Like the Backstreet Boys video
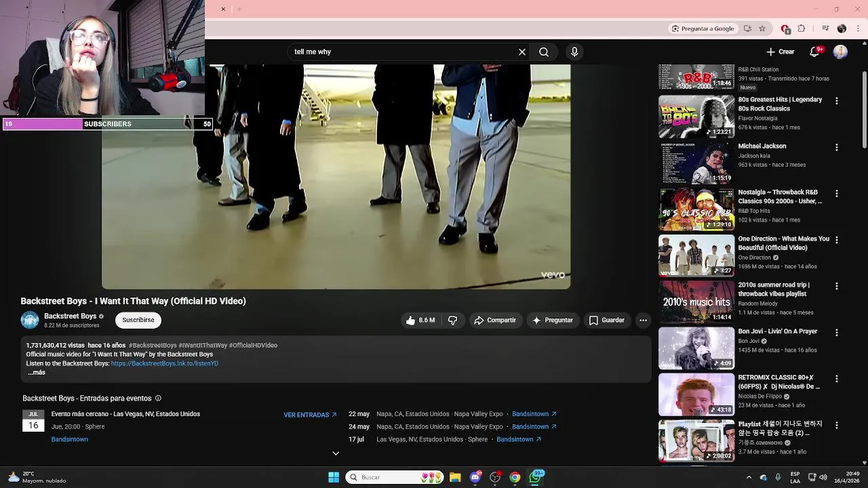868x488 pixels. coord(420,320)
